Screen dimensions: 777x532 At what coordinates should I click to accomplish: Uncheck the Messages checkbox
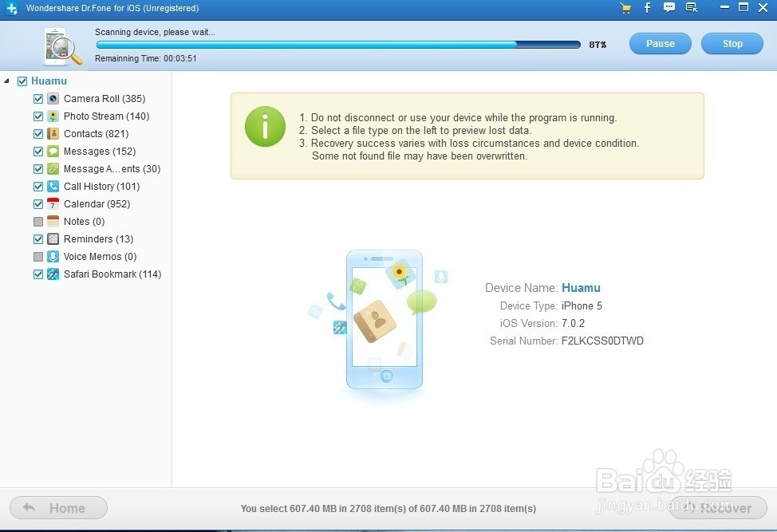38,152
